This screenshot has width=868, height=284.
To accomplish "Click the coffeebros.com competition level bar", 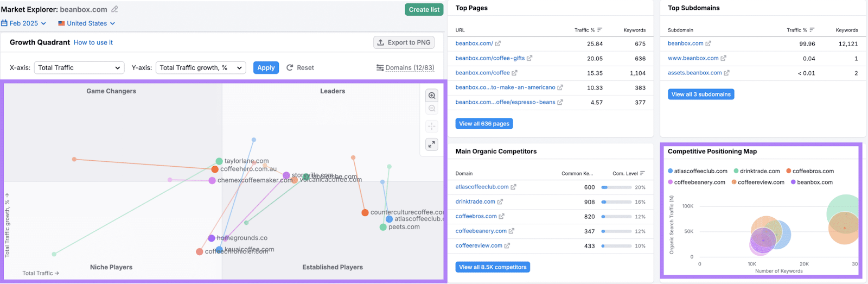I will 616,217.
